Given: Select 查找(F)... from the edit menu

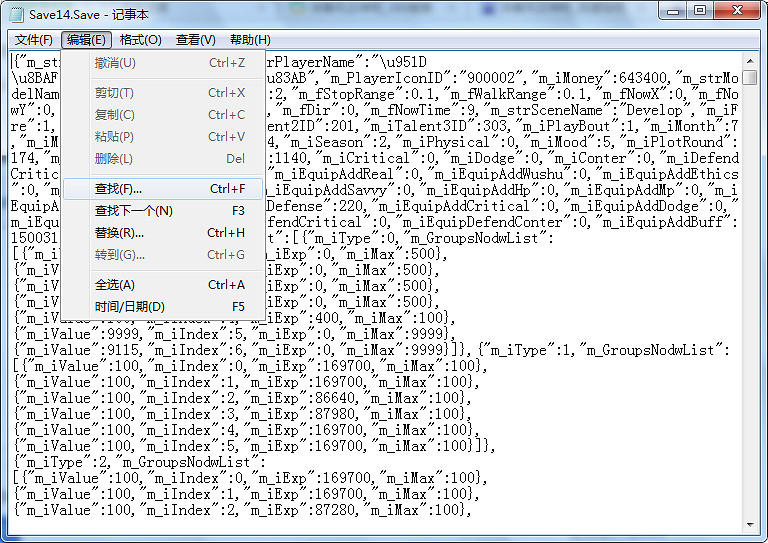Looking at the screenshot, I should (x=118, y=189).
